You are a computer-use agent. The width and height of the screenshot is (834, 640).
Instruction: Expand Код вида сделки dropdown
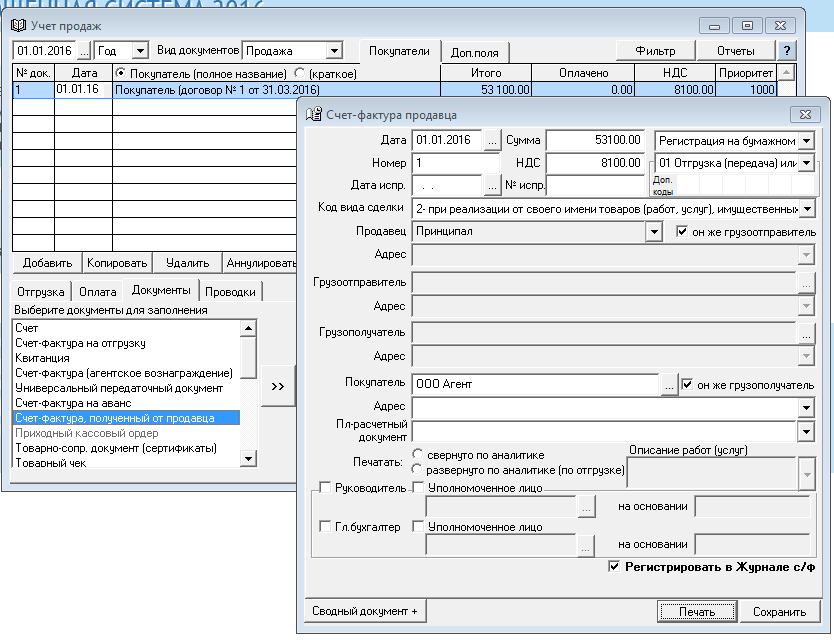[x=807, y=209]
